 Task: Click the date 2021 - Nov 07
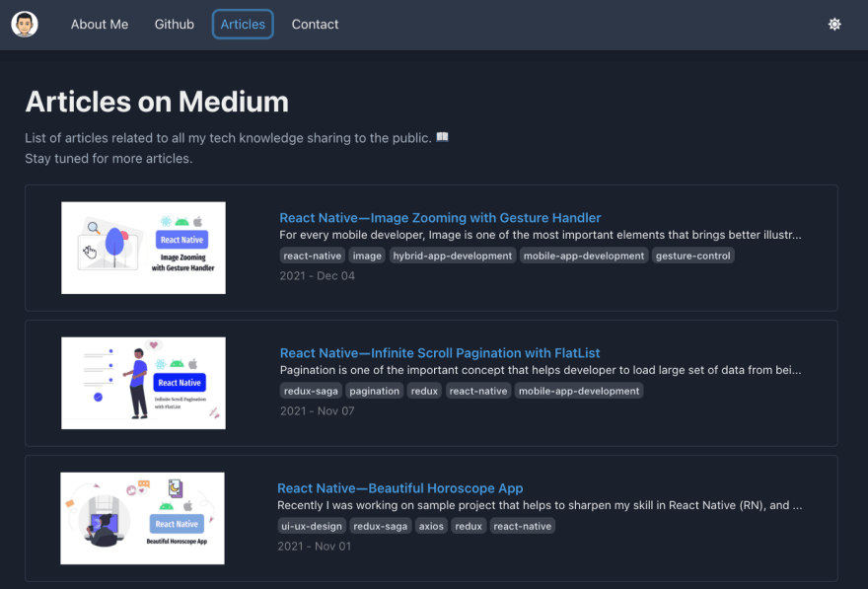pyautogui.click(x=318, y=410)
